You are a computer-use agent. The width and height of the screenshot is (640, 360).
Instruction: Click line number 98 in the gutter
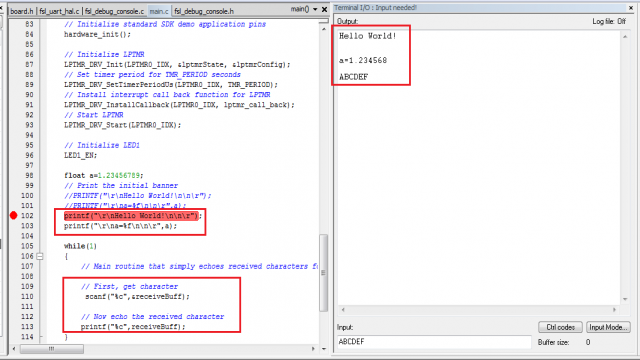point(29,176)
